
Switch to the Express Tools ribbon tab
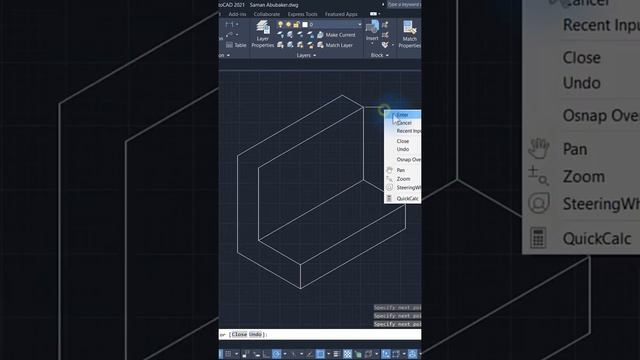click(302, 14)
